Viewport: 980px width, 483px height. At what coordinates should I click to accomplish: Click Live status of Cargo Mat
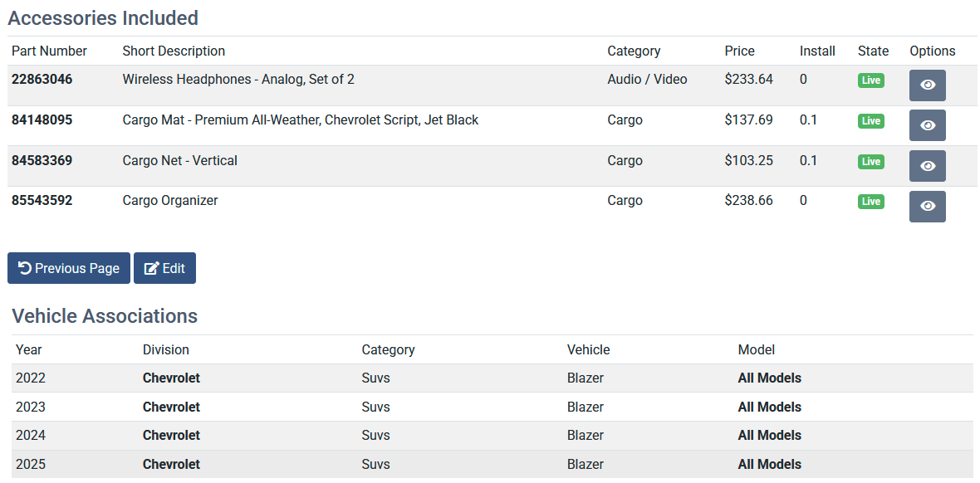(x=870, y=121)
